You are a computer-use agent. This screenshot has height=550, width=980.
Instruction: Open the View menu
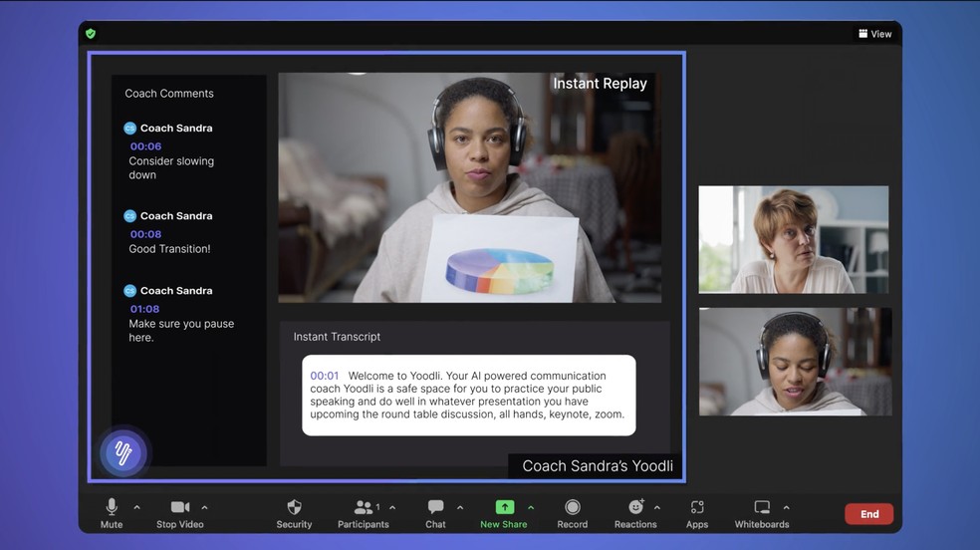click(875, 34)
